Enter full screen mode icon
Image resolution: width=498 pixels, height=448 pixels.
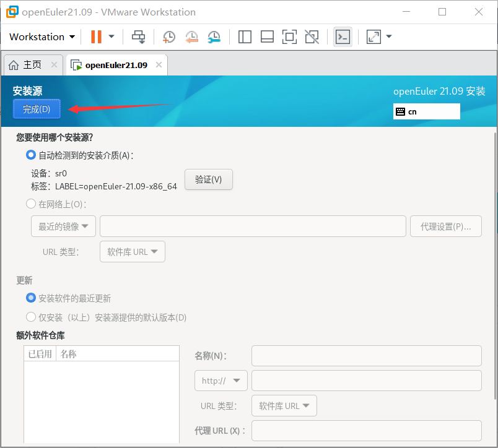tap(289, 37)
